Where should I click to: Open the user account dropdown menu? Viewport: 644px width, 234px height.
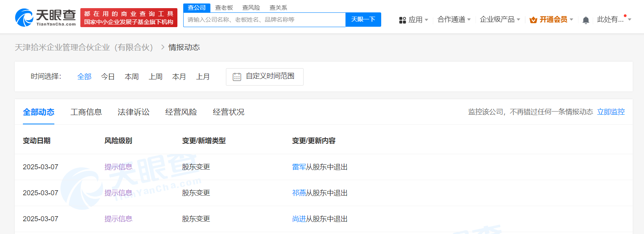(x=614, y=19)
